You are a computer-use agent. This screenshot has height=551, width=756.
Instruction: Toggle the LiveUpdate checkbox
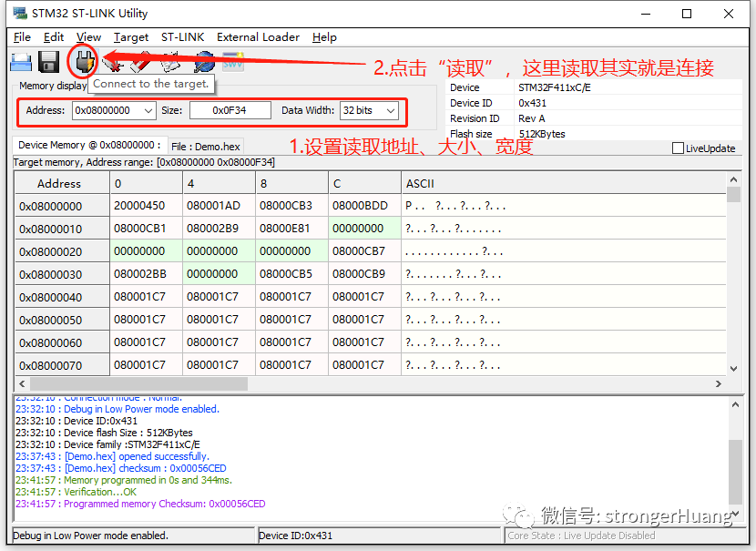678,148
